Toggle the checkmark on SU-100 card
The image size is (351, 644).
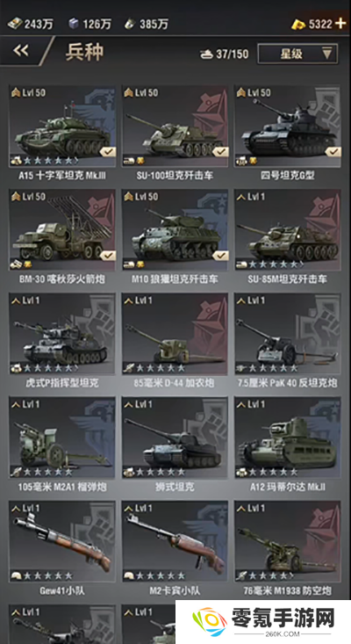click(220, 151)
